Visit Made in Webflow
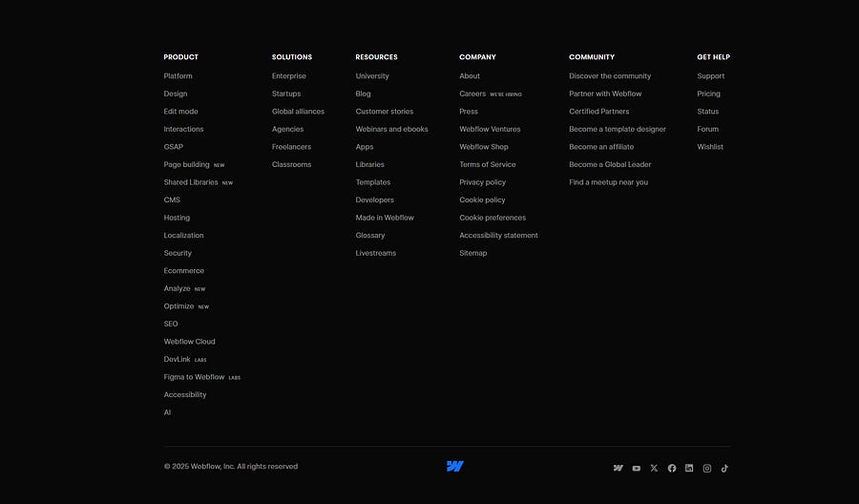 385,218
